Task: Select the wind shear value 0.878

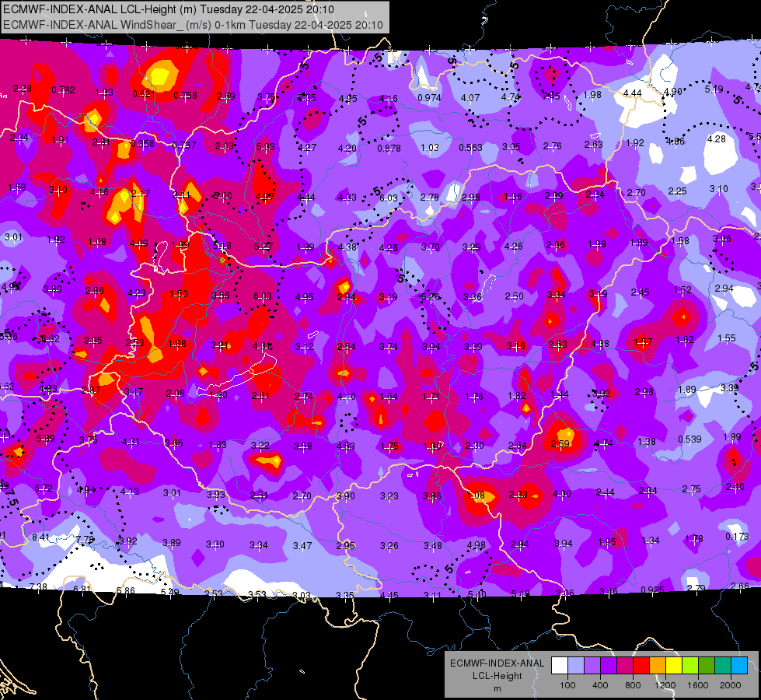Action: [389, 148]
